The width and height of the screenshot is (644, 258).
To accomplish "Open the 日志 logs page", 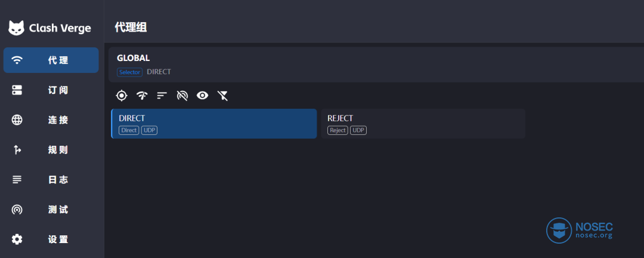I will 51,180.
